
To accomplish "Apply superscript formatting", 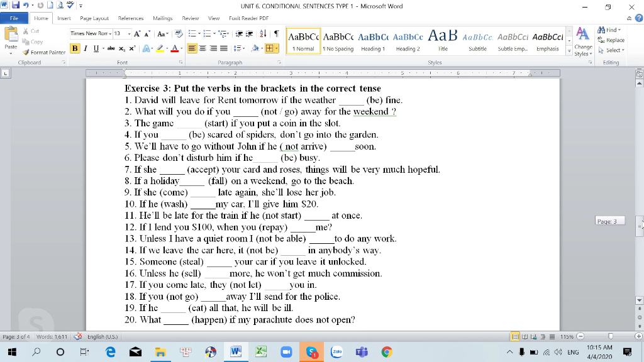I will coord(132,48).
